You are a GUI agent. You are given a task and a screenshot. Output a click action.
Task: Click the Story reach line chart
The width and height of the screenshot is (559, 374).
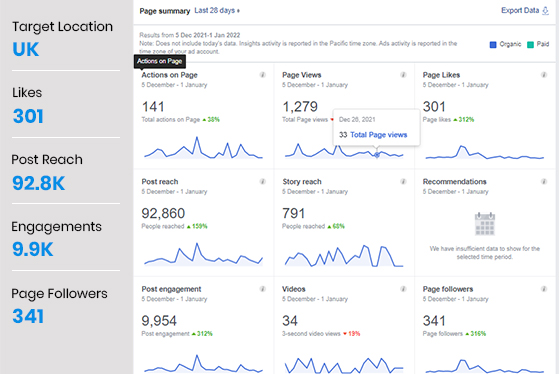(344, 256)
